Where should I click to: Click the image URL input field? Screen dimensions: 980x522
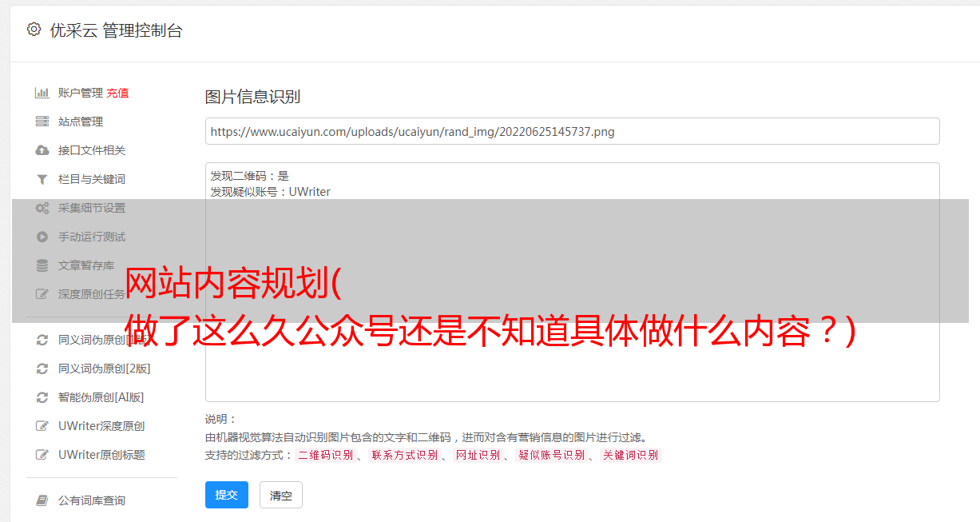[572, 131]
